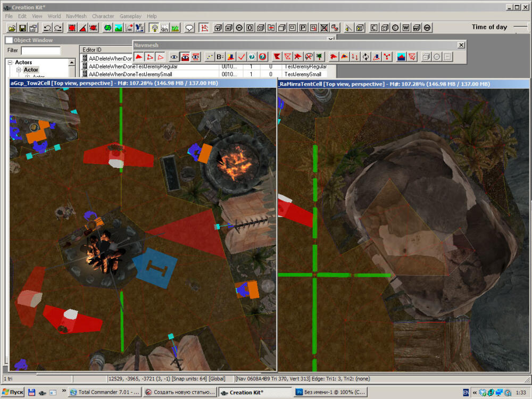Viewport: 532px width, 399px height.
Task: Click the Fx toolbar icon
Action: (x=139, y=28)
